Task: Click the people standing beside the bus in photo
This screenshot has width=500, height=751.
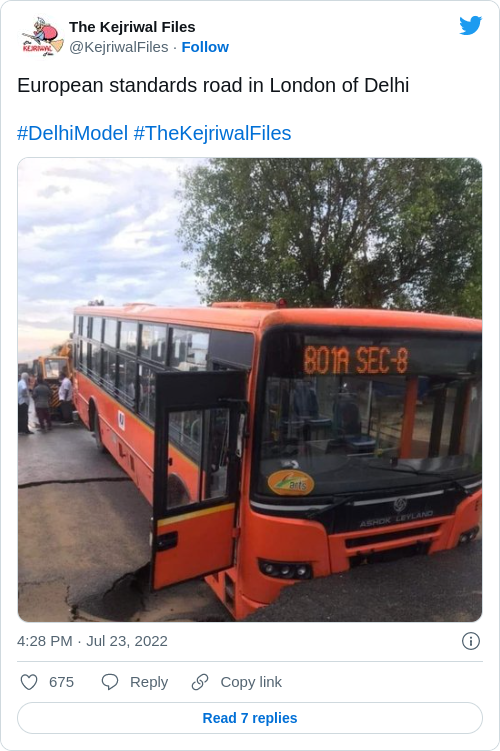Action: coord(45,401)
